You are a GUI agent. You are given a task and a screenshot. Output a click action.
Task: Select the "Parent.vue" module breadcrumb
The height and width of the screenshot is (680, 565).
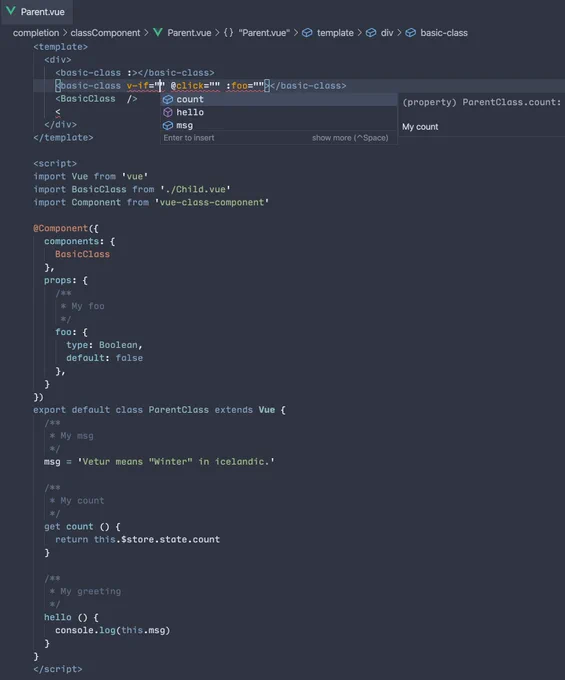tap(264, 33)
